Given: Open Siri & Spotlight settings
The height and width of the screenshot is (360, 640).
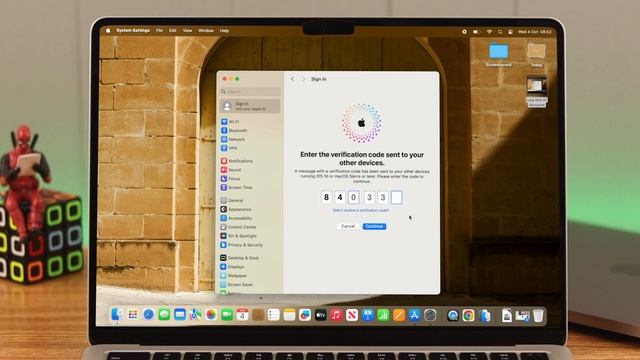Looking at the screenshot, I should coord(239,236).
